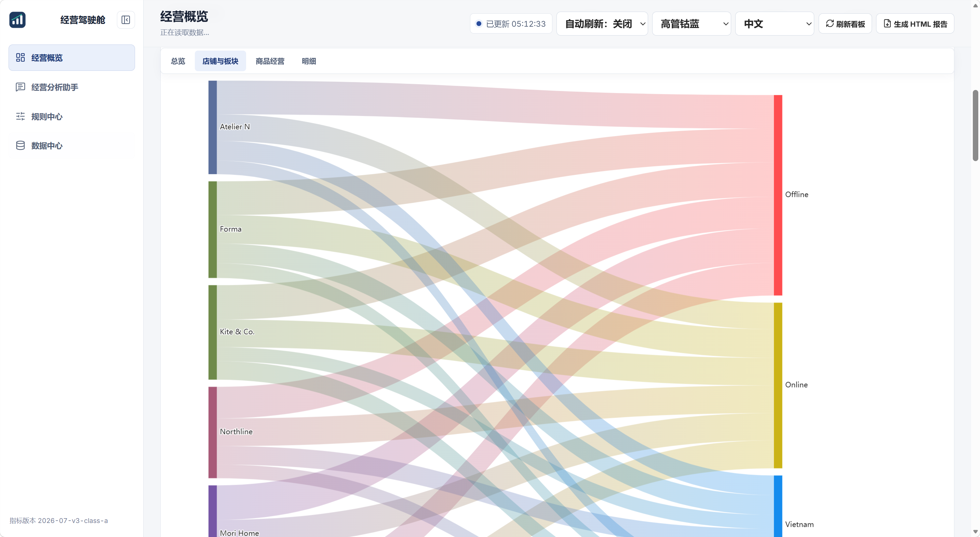Click the 经营概览 dashboard grid icon
This screenshot has width=980, height=537.
pos(21,57)
